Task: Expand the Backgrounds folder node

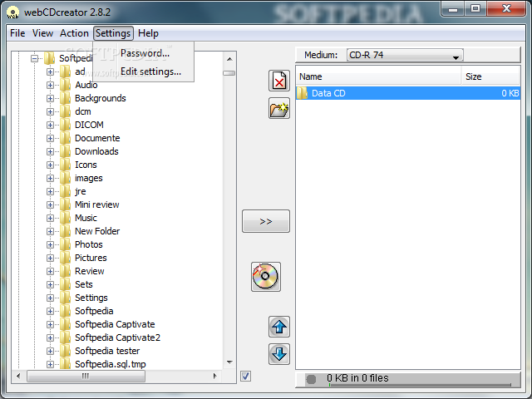Action: click(x=50, y=98)
